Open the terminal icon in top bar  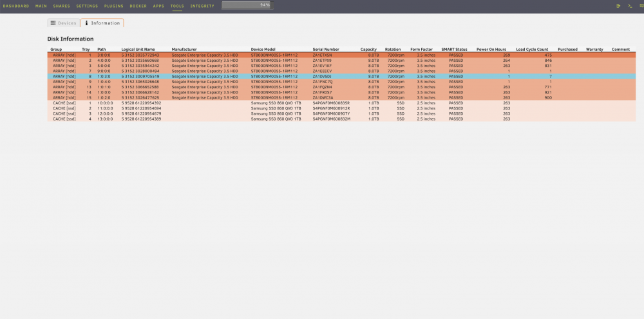coord(630,6)
